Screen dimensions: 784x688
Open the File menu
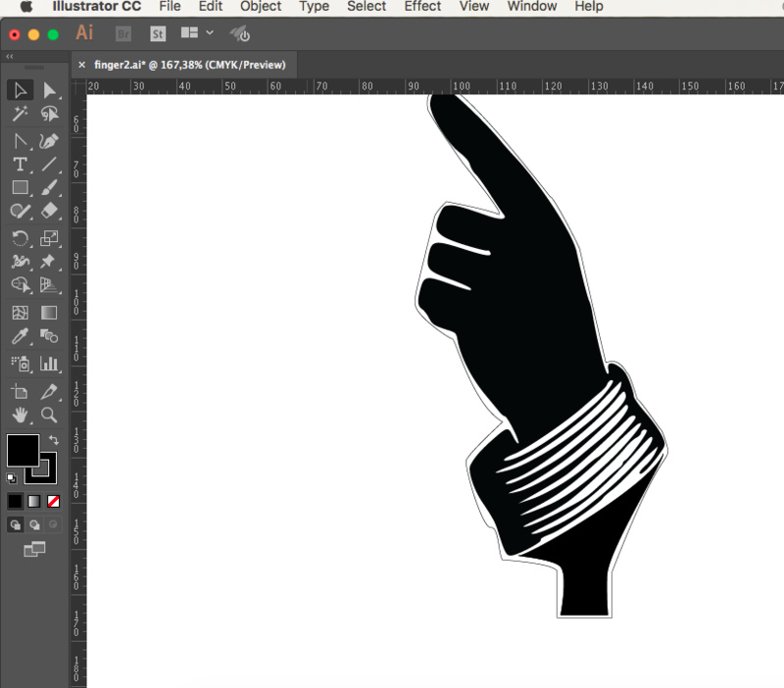pos(170,7)
